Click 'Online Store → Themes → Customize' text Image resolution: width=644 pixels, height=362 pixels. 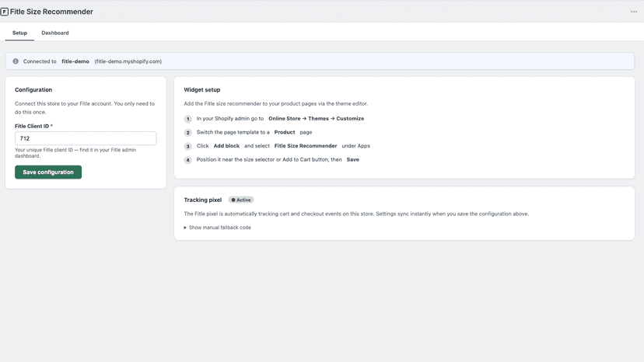point(317,118)
